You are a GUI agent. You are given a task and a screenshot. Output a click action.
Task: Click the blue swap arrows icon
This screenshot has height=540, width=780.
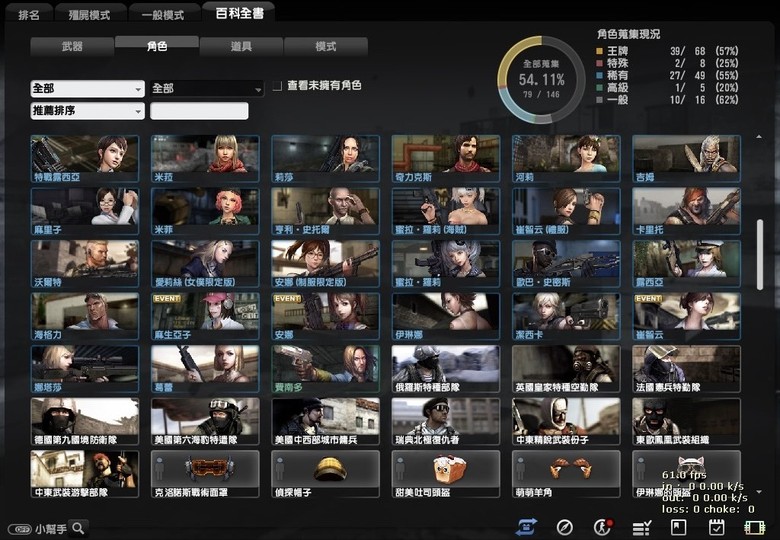[527, 527]
